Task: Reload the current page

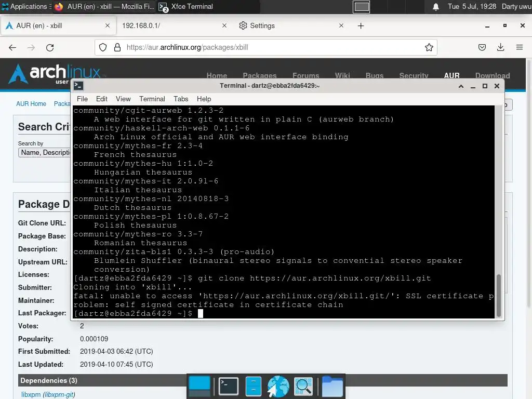Action: coord(50,47)
